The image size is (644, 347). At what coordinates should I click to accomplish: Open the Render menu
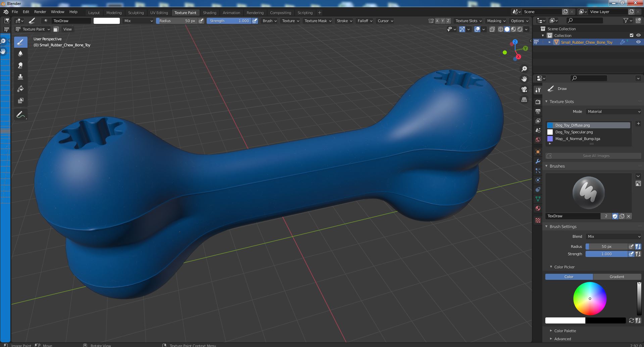(x=40, y=12)
